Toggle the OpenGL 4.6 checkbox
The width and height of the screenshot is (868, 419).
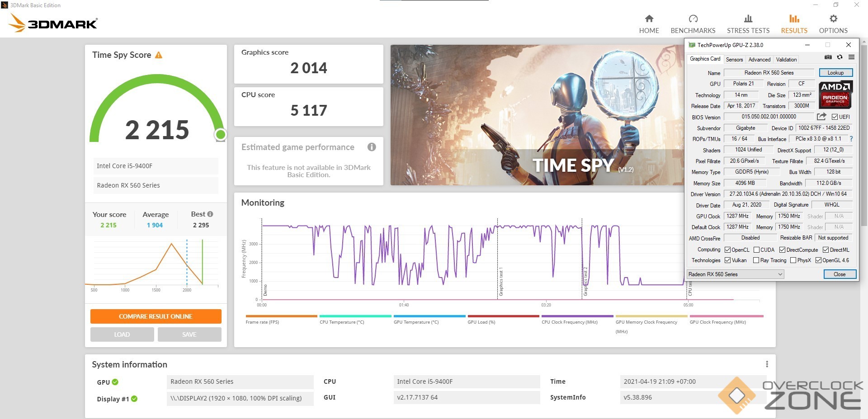[x=818, y=260]
